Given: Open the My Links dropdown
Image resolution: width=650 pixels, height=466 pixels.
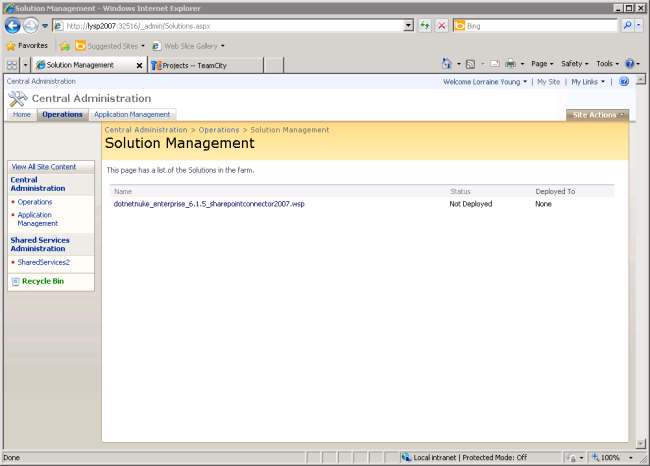Looking at the screenshot, I should [588, 82].
